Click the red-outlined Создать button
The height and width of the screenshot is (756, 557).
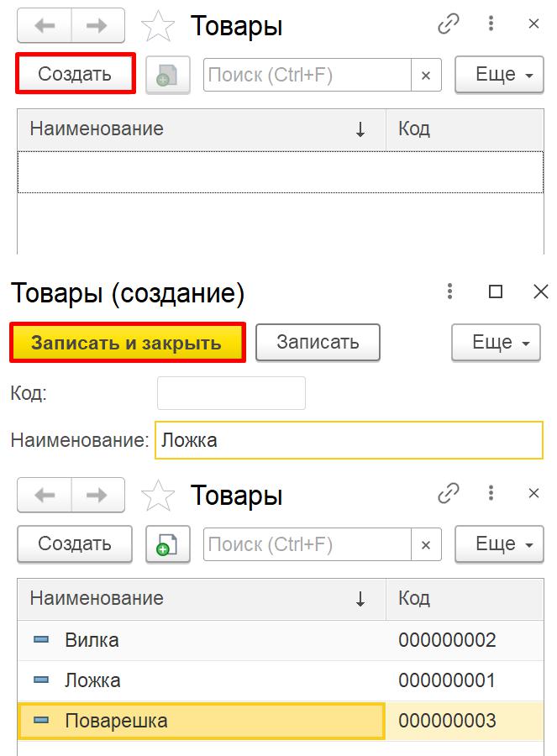click(x=75, y=74)
